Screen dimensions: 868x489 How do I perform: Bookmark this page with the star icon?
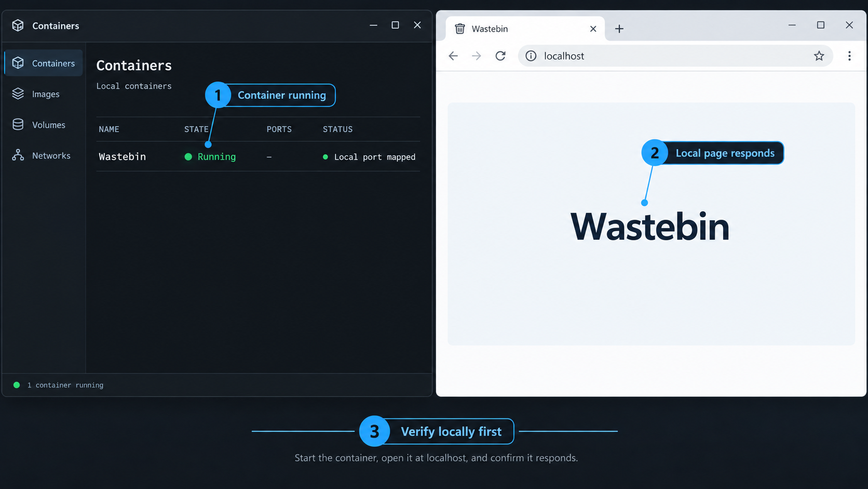[819, 56]
